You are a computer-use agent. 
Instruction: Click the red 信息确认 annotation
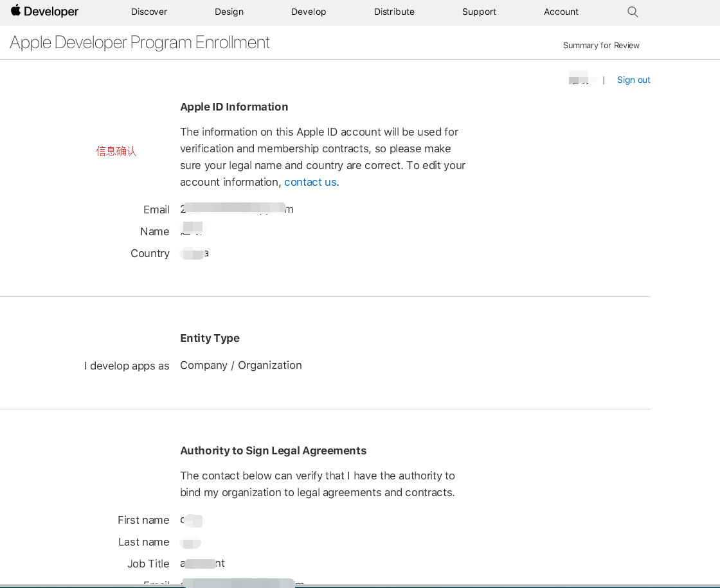(x=116, y=151)
